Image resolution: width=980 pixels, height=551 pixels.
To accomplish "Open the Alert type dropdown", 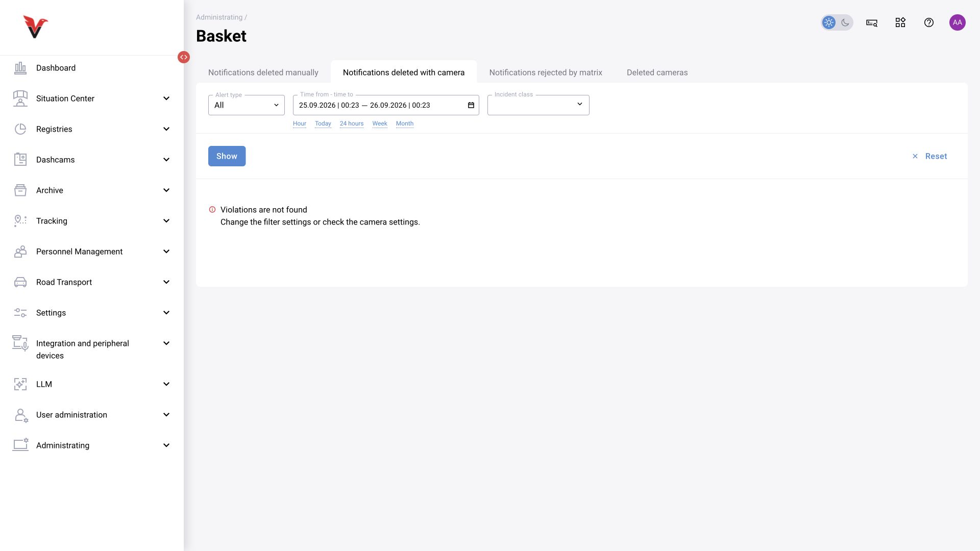I will pyautogui.click(x=247, y=105).
